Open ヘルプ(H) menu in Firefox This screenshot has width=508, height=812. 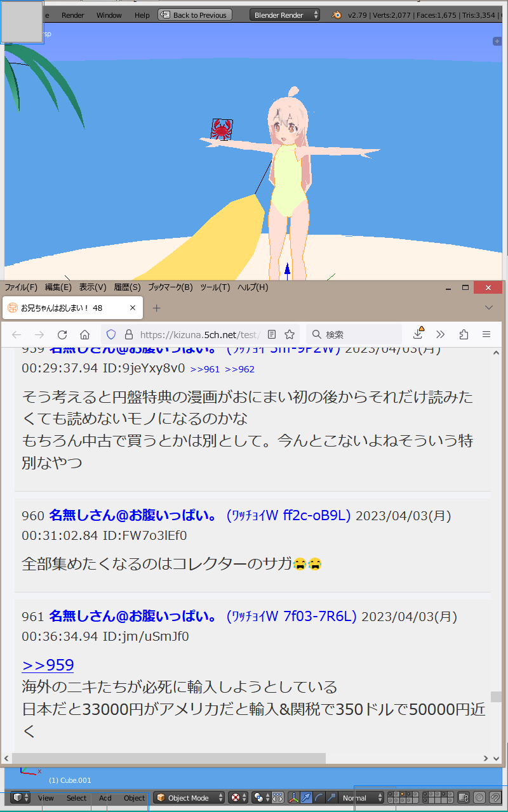pyautogui.click(x=253, y=287)
